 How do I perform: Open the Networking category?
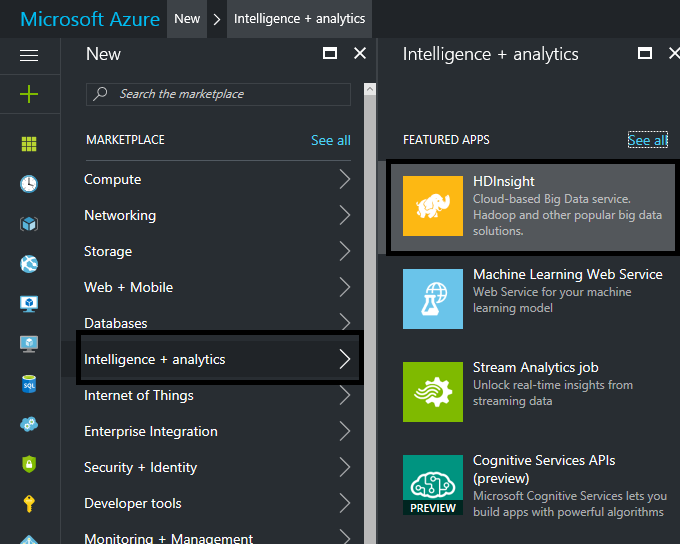coord(120,216)
